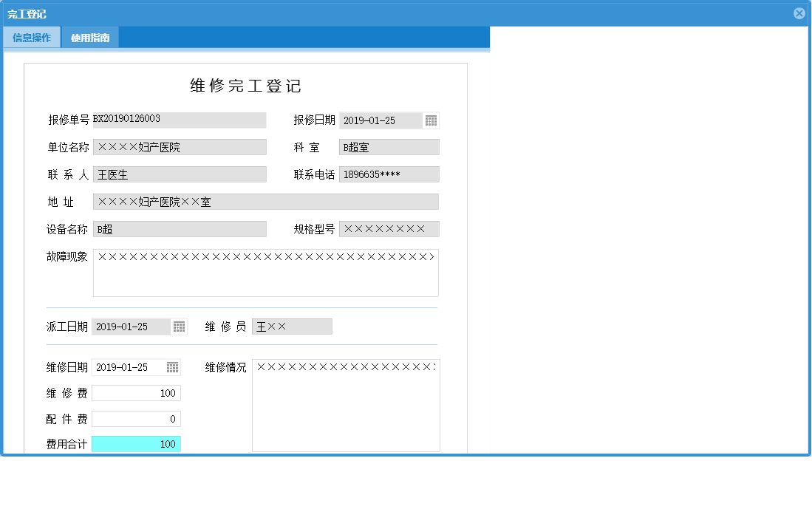Click the 设备名称 field showing B超
The image size is (812, 526).
pyautogui.click(x=180, y=228)
